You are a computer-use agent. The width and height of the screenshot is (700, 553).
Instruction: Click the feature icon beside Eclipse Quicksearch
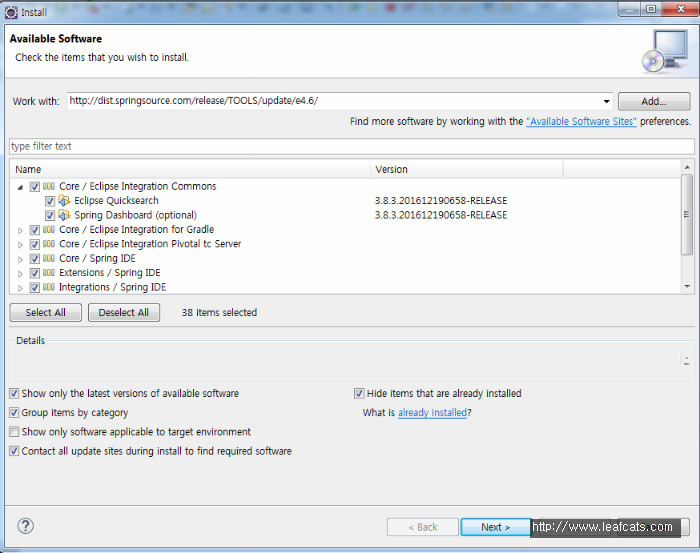click(x=64, y=200)
